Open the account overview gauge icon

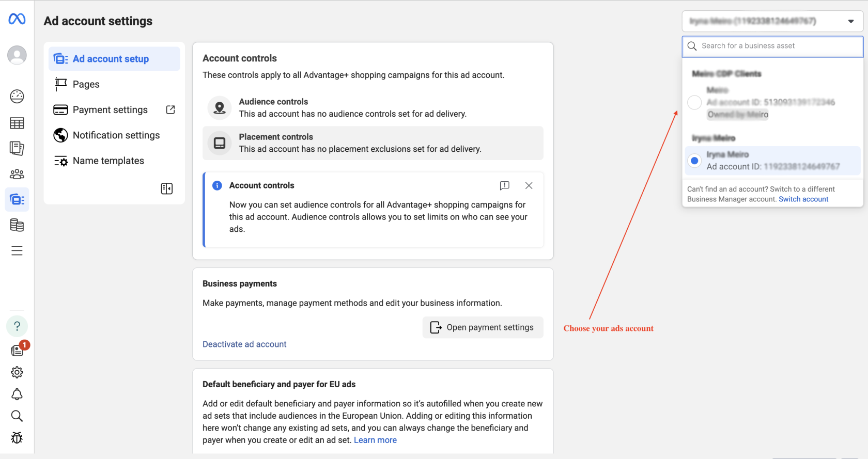tap(17, 97)
